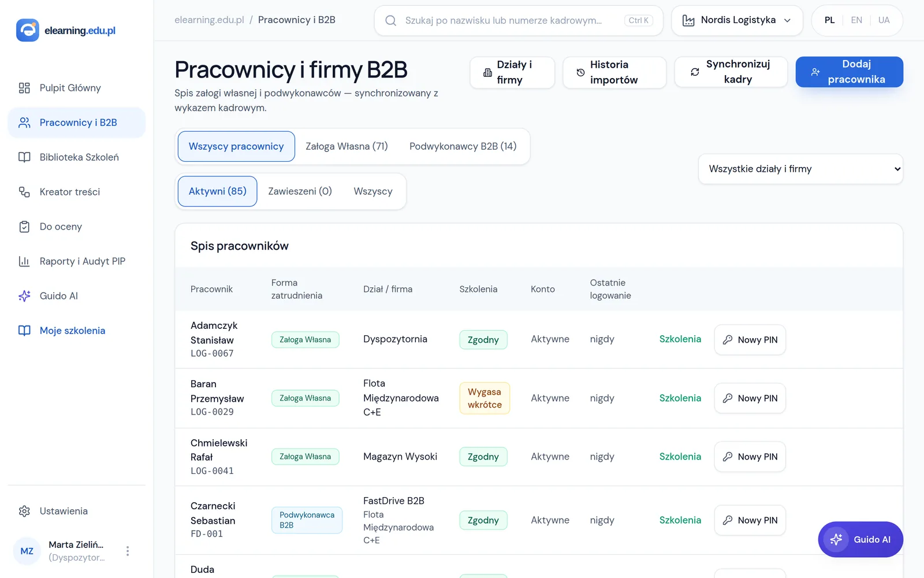Click the Podwykonawca B2B badge for Czarnecki

pyautogui.click(x=307, y=520)
